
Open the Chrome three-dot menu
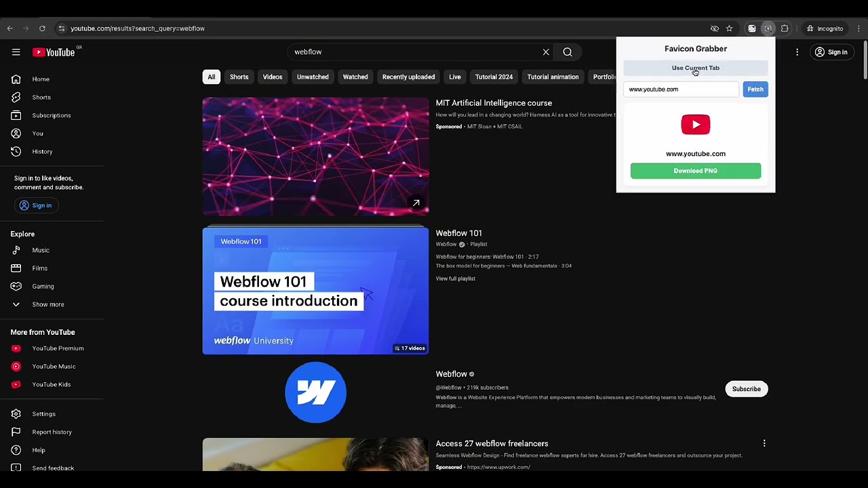[x=859, y=28]
